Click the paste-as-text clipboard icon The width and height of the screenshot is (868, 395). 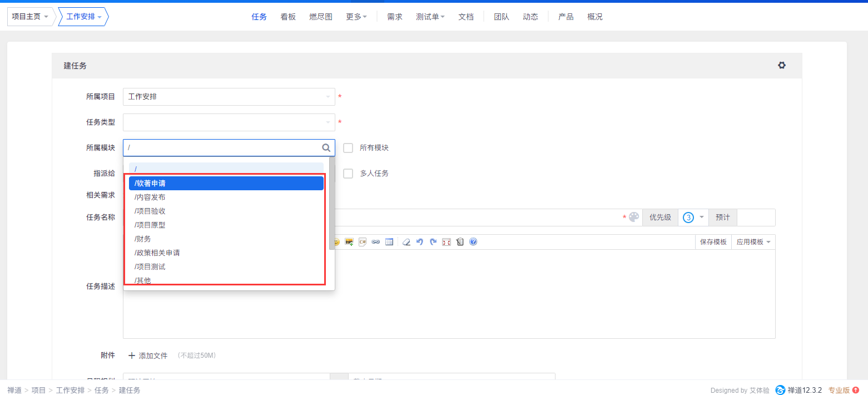(460, 242)
